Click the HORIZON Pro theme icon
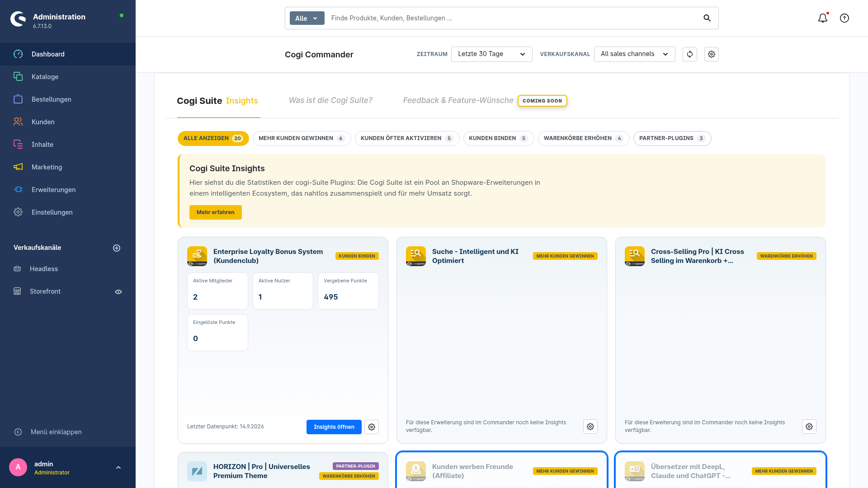 click(197, 471)
